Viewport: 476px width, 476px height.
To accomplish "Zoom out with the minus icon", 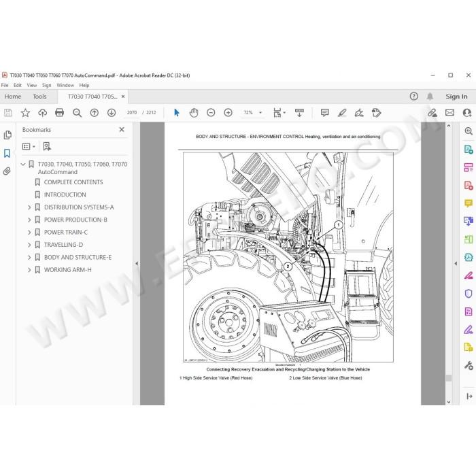I will point(211,113).
